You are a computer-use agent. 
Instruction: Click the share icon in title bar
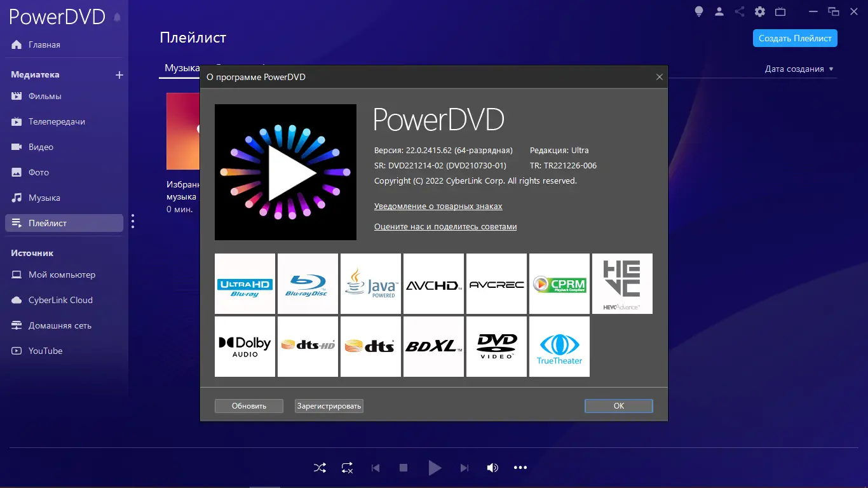pyautogui.click(x=740, y=11)
